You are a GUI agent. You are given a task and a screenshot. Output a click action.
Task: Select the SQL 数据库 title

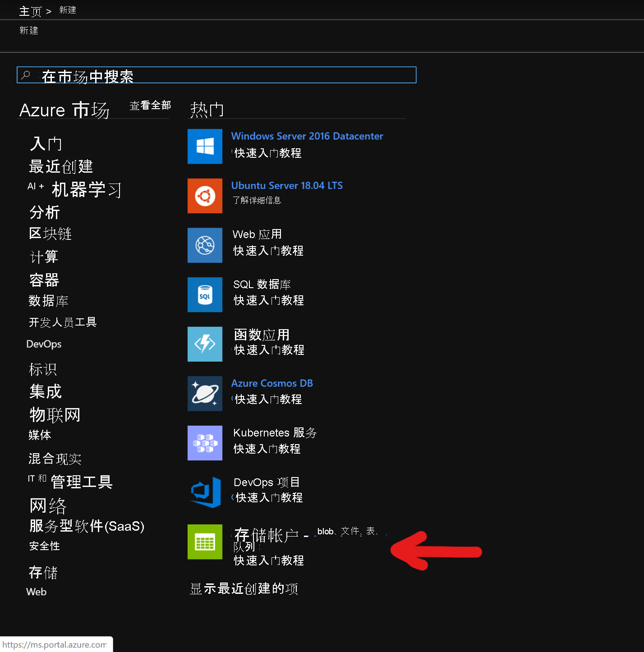[262, 285]
